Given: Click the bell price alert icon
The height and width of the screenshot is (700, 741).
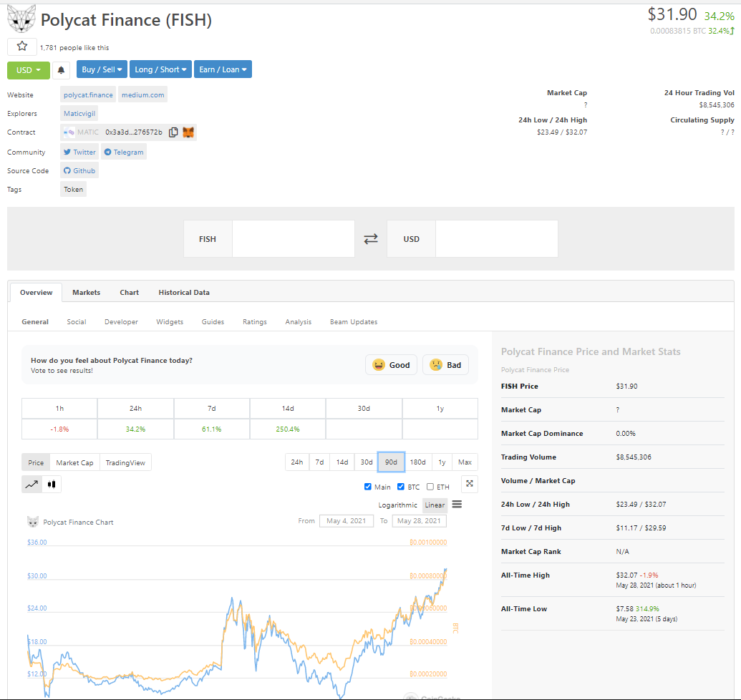Looking at the screenshot, I should click(61, 70).
